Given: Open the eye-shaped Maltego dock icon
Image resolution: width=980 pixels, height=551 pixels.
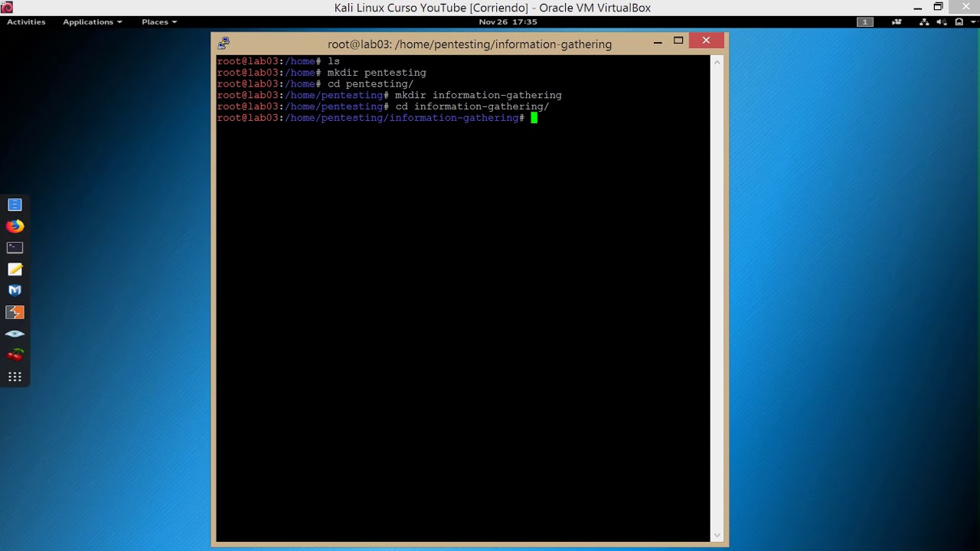Looking at the screenshot, I should (x=15, y=334).
